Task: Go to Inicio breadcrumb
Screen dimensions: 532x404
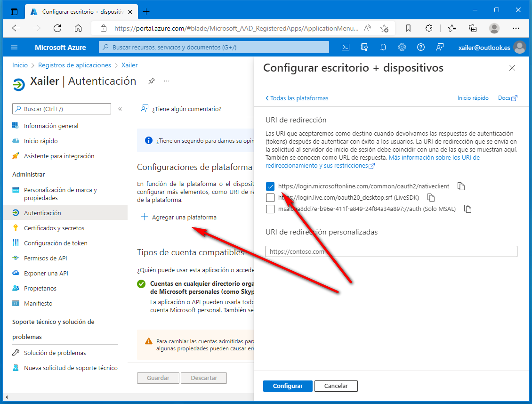Action: (20, 65)
